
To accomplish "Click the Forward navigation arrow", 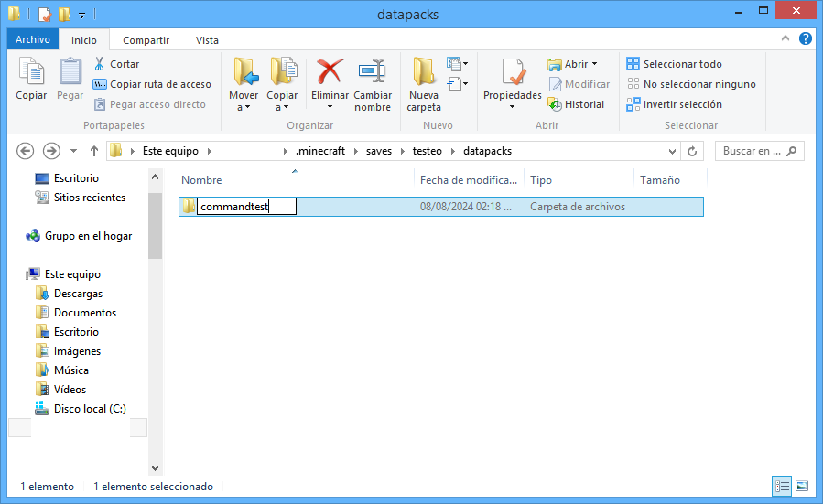I will (x=51, y=151).
